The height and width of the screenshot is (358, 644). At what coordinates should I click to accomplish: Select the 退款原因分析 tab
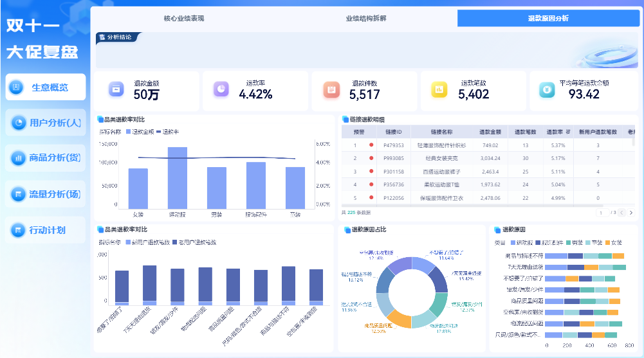point(548,18)
